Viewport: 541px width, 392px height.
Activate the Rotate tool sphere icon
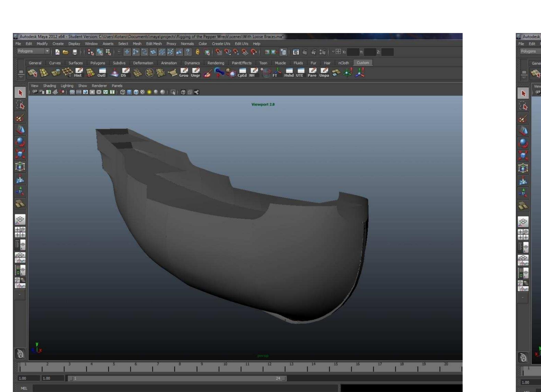20,142
